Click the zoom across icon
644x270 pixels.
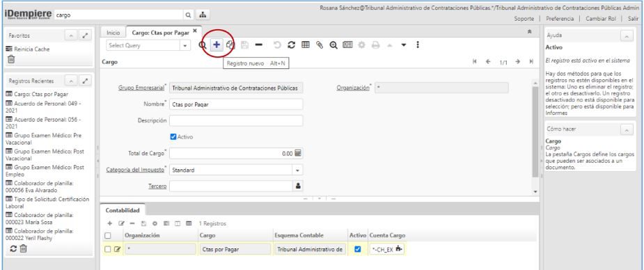[x=333, y=45]
